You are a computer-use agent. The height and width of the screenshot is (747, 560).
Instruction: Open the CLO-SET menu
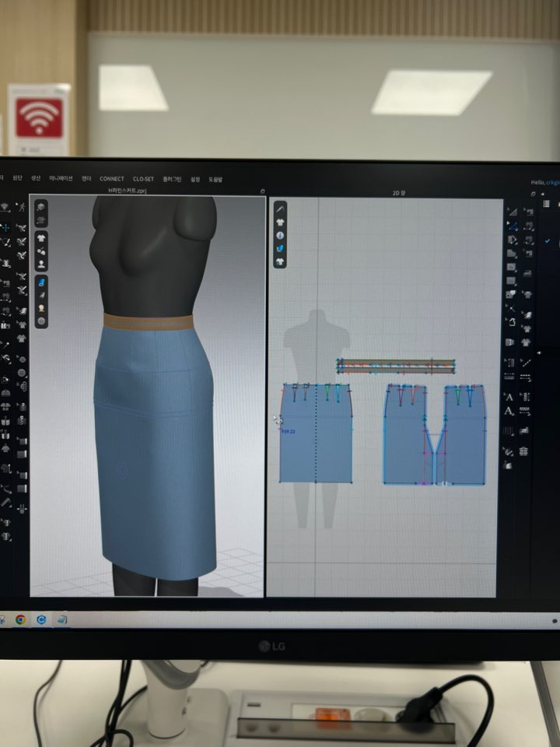tap(143, 179)
